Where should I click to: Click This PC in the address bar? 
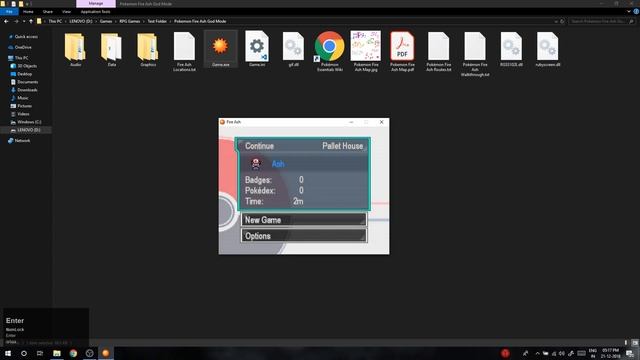pos(55,21)
